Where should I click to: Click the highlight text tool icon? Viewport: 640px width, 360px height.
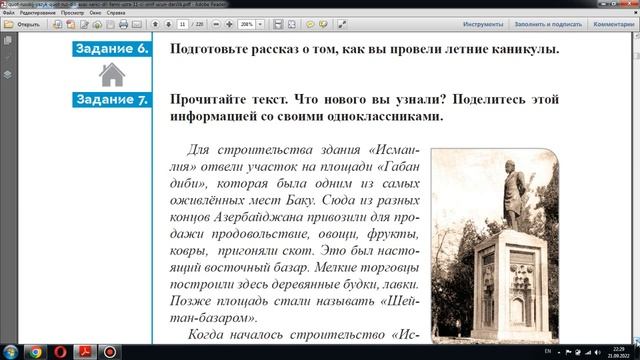[323, 24]
